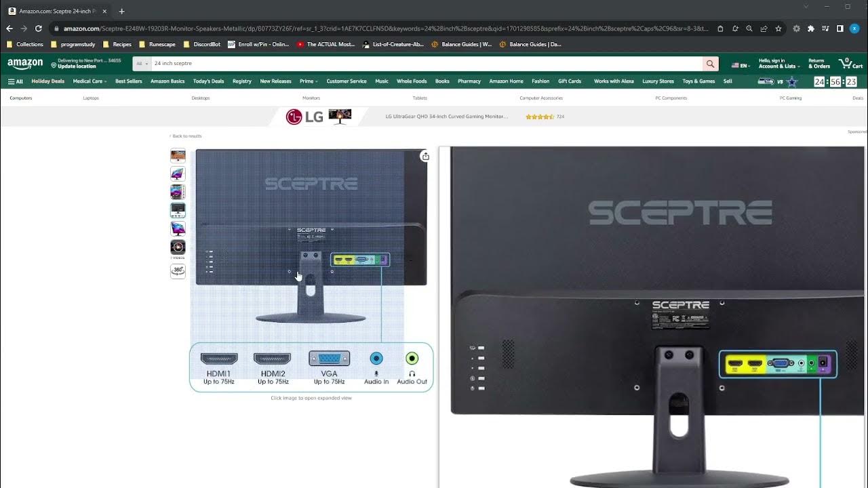Open the Monitors subcategory
This screenshot has width=868, height=488.
(311, 98)
